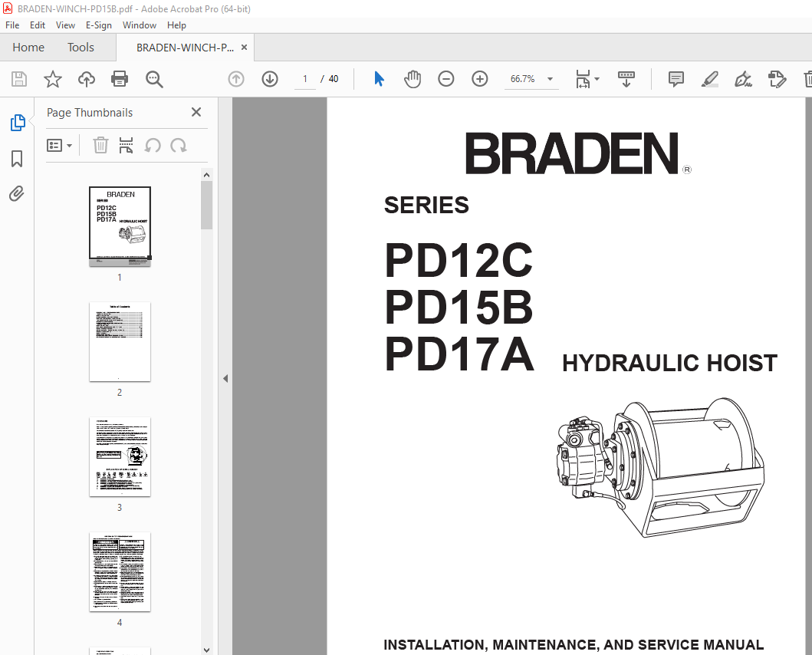Click the page number input field
This screenshot has width=812, height=655.
[305, 79]
